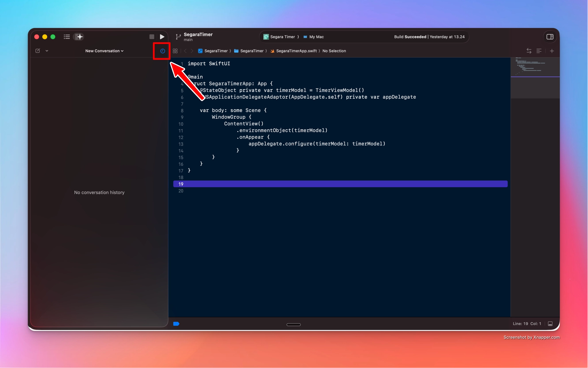
Task: Go forward in editor history
Action: (192, 51)
